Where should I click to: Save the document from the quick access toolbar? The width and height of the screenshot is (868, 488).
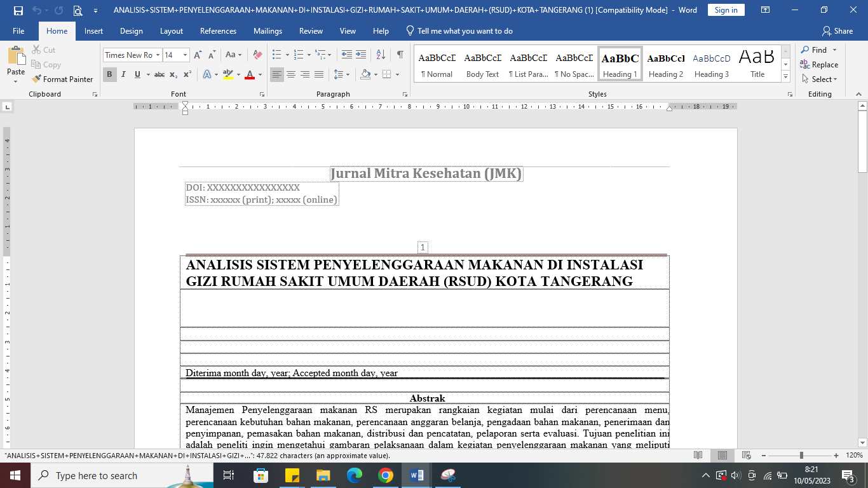(18, 10)
